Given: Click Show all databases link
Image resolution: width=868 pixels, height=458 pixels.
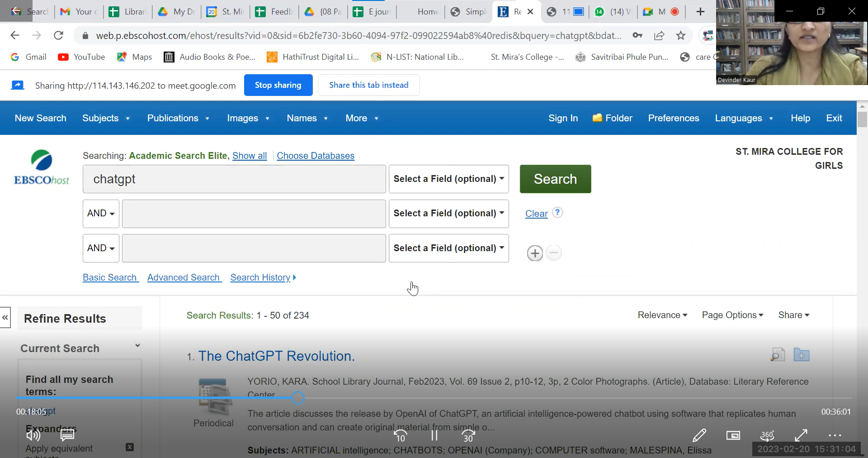Looking at the screenshot, I should pos(250,156).
